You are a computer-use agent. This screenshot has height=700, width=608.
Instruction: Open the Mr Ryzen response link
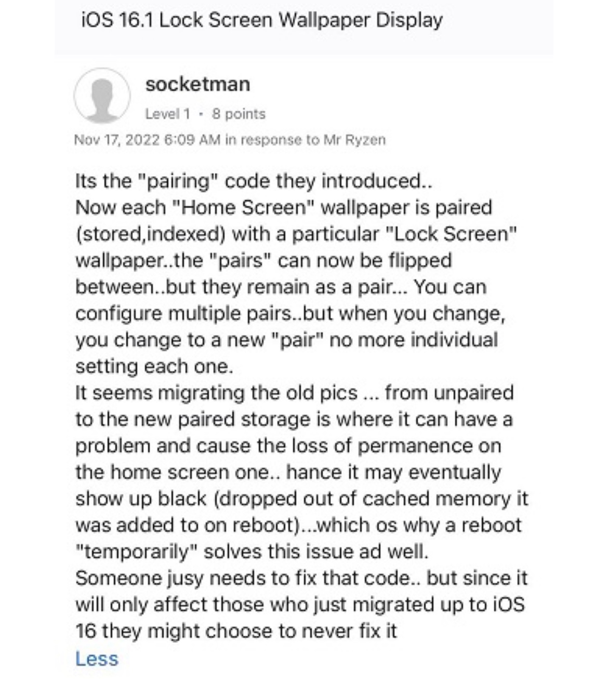point(354,140)
